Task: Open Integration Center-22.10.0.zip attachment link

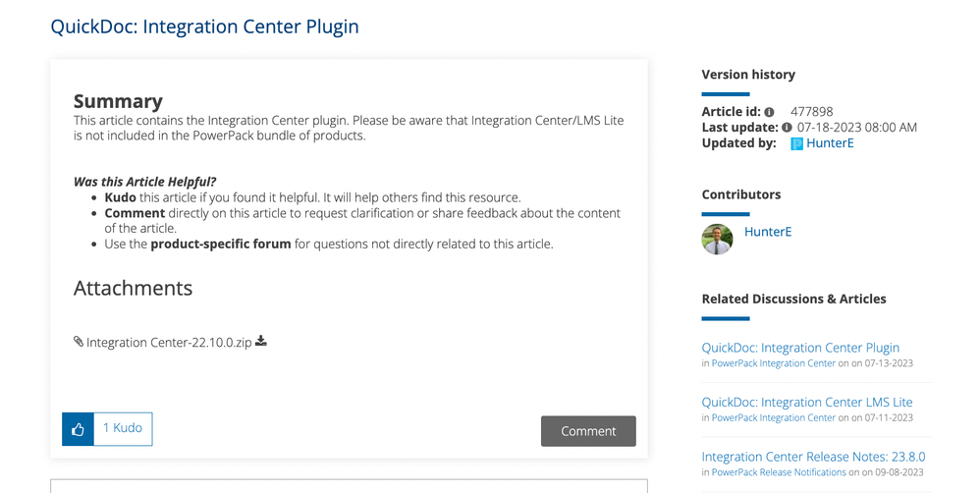Action: click(x=169, y=343)
